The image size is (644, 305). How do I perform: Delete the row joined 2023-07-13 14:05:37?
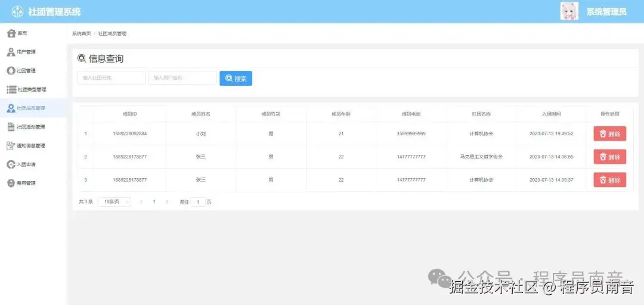click(609, 180)
